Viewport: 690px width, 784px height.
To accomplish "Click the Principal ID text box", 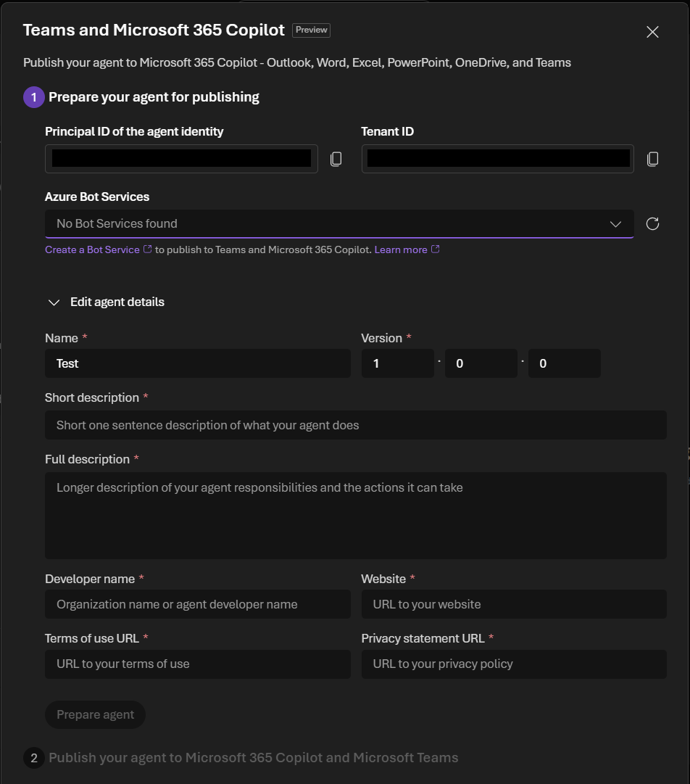I will tap(181, 159).
